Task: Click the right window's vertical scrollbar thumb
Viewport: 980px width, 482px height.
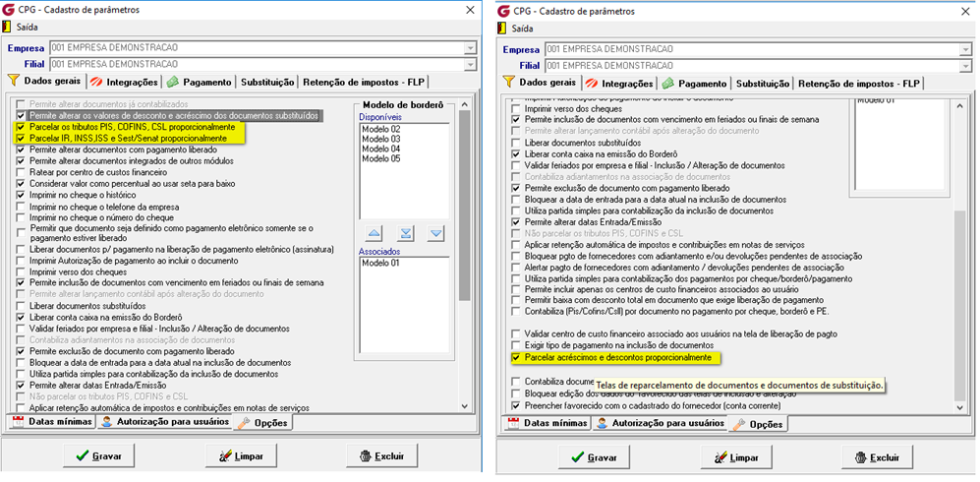Action: point(959,306)
